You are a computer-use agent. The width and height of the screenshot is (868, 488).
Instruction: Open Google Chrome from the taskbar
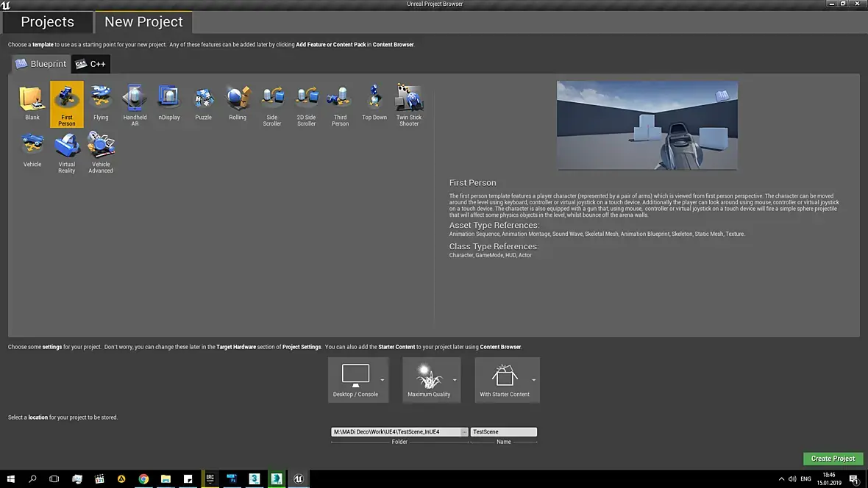[x=143, y=478]
